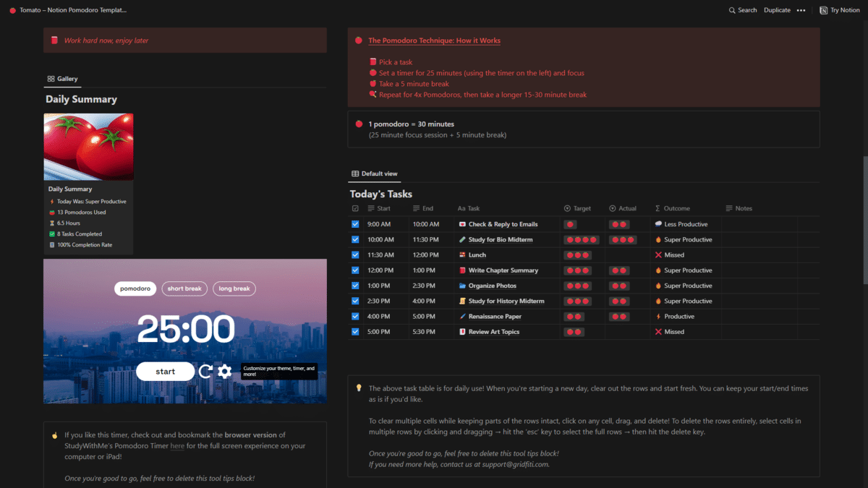This screenshot has width=868, height=488.
Task: Open the 'Check & Reply to Emails' task
Action: [x=503, y=224]
